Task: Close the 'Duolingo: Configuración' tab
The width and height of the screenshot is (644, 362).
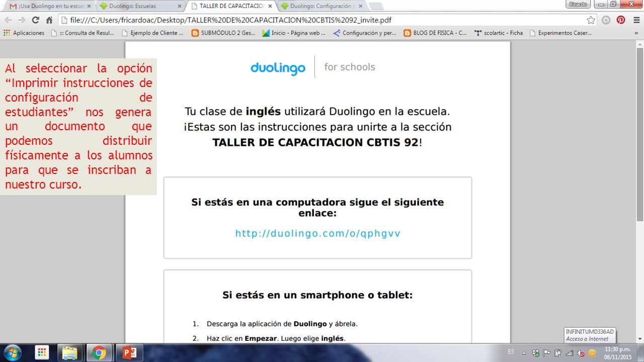Action: click(x=360, y=6)
